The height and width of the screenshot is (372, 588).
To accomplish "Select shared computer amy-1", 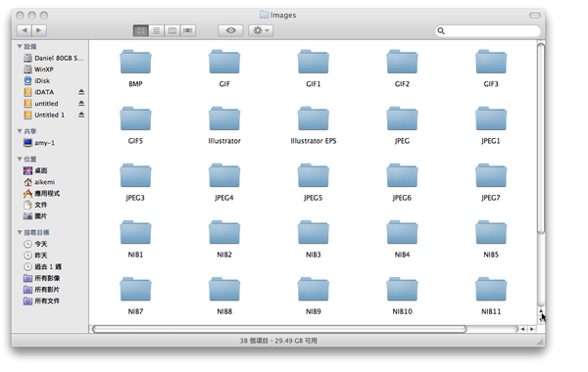I will (39, 143).
